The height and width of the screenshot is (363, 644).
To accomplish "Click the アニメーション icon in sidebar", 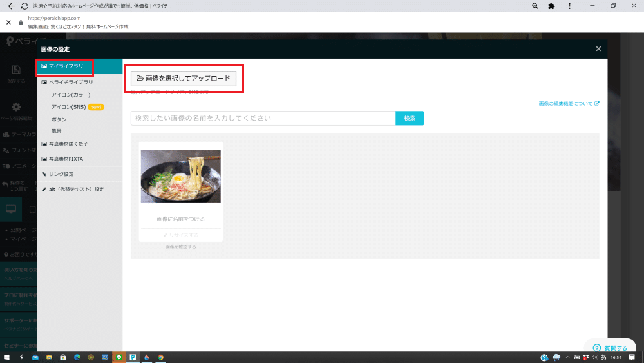I will [x=6, y=166].
